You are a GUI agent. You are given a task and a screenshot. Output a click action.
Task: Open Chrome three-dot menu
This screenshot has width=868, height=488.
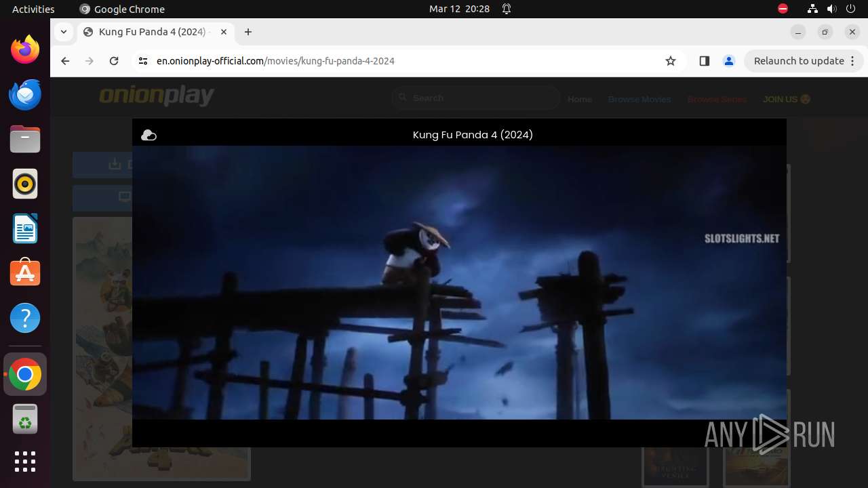853,61
